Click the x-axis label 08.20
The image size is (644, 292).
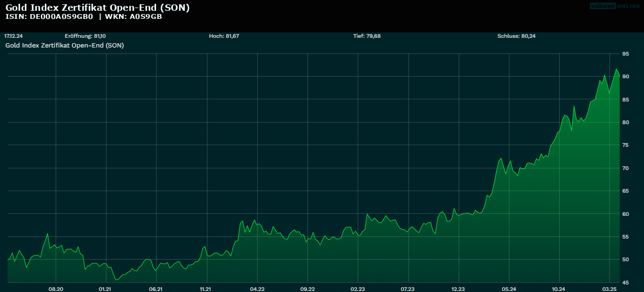pos(56,289)
